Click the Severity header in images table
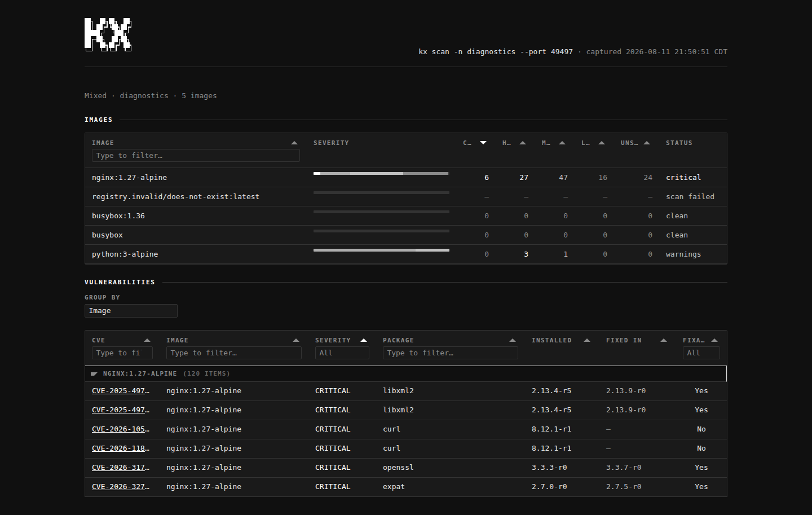812x515 pixels. pyautogui.click(x=331, y=143)
